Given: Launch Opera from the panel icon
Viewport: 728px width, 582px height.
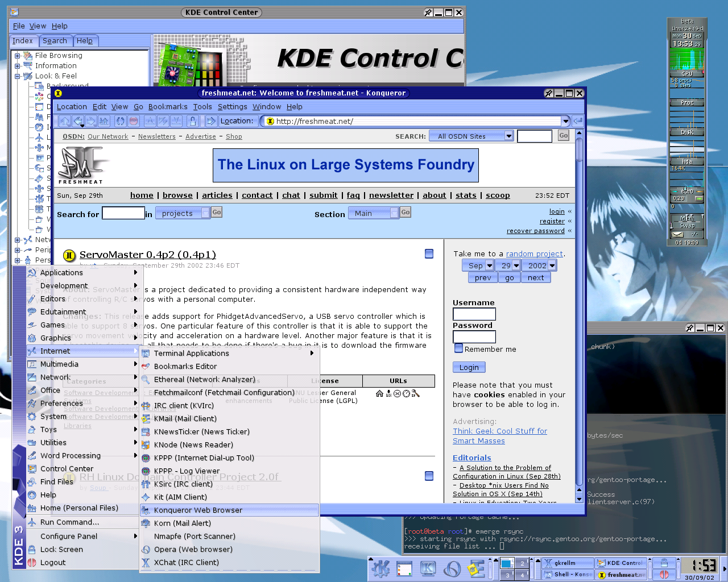Looking at the screenshot, I should coord(452,568).
